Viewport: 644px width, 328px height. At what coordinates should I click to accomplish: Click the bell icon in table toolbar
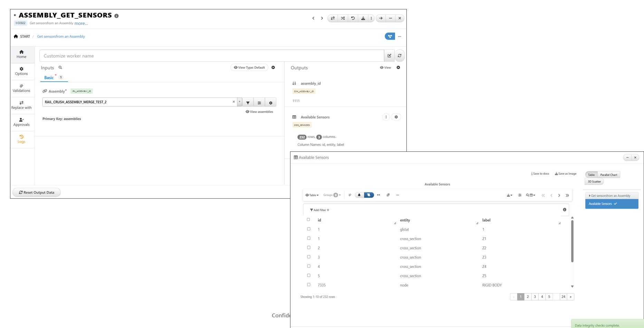pos(359,195)
